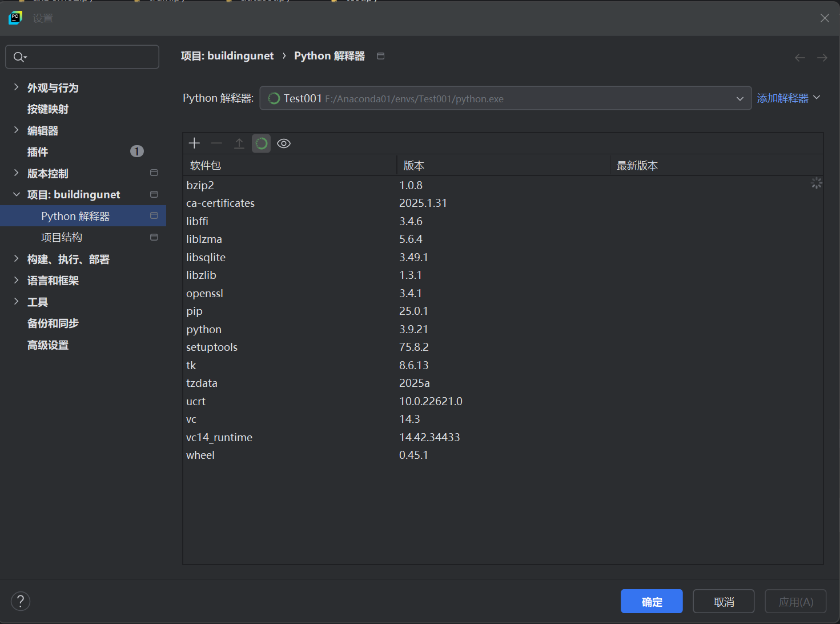Click the 版本 column header
This screenshot has width=840, height=624.
tap(504, 165)
